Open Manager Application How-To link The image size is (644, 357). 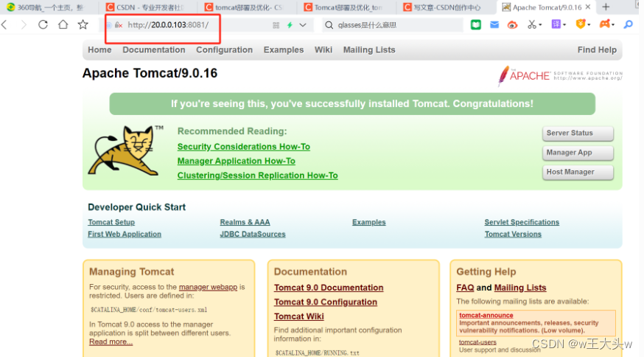[x=237, y=162]
